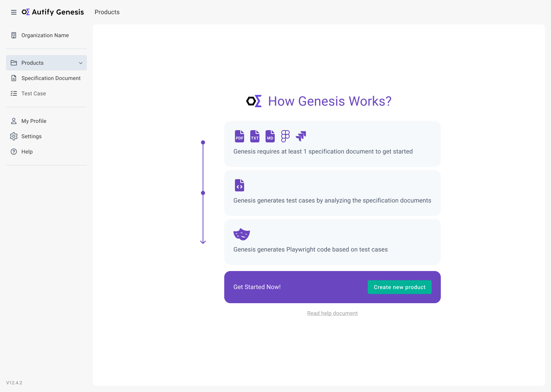Viewport: 551px width, 392px height.
Task: Click the Products breadcrumb title
Action: pyautogui.click(x=107, y=12)
